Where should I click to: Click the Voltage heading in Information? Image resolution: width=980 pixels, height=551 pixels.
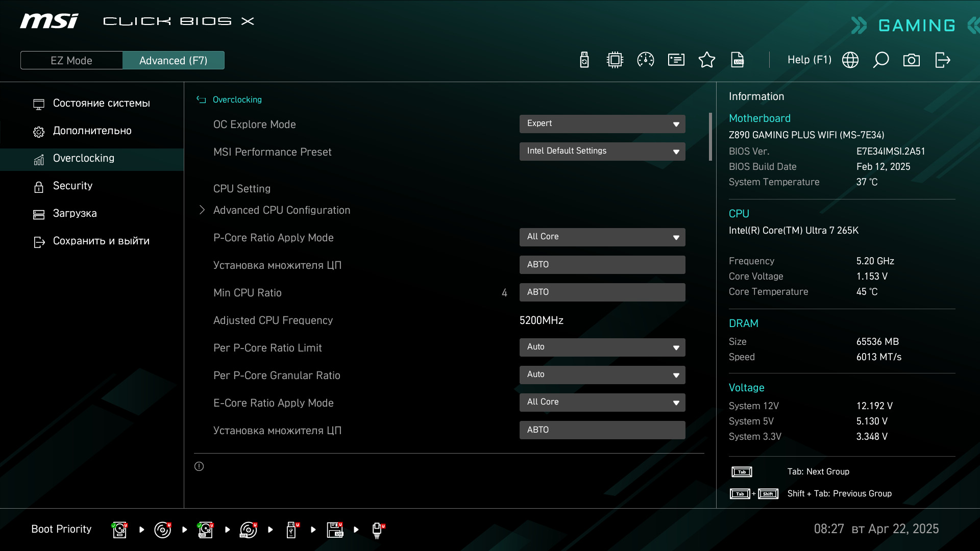point(746,388)
